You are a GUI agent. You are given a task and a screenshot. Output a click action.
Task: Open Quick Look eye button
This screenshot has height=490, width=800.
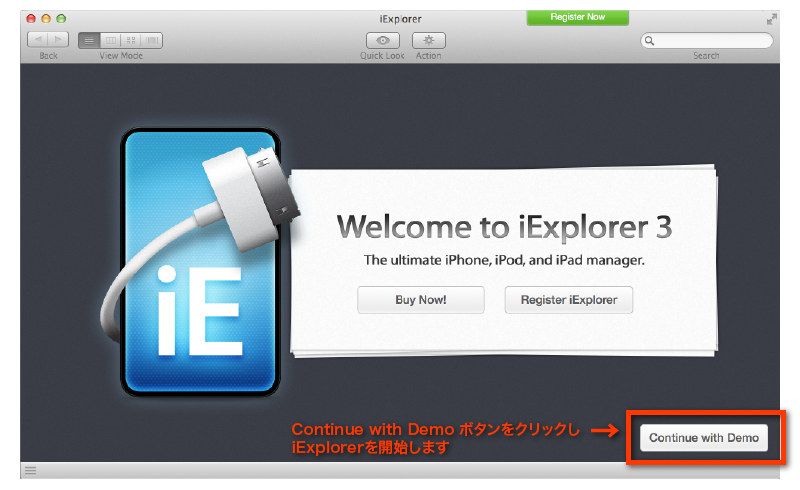383,40
